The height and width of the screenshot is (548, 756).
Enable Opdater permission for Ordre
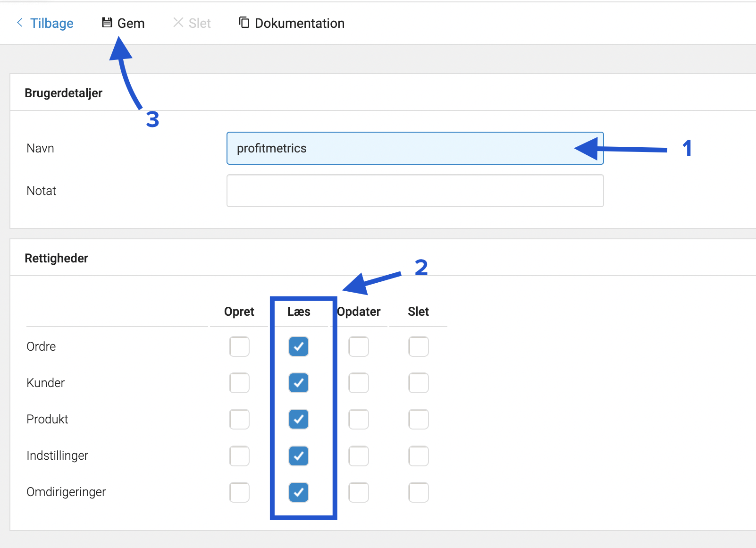359,346
